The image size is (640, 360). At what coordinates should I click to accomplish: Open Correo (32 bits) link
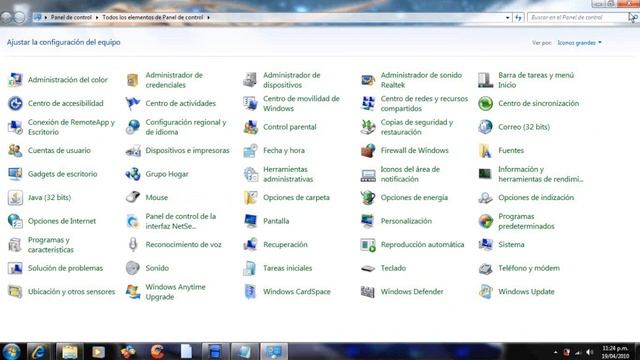(524, 127)
